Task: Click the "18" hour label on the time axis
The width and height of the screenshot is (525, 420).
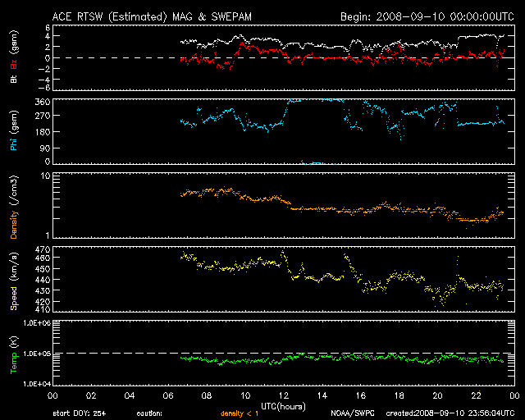Action: pyautogui.click(x=399, y=396)
